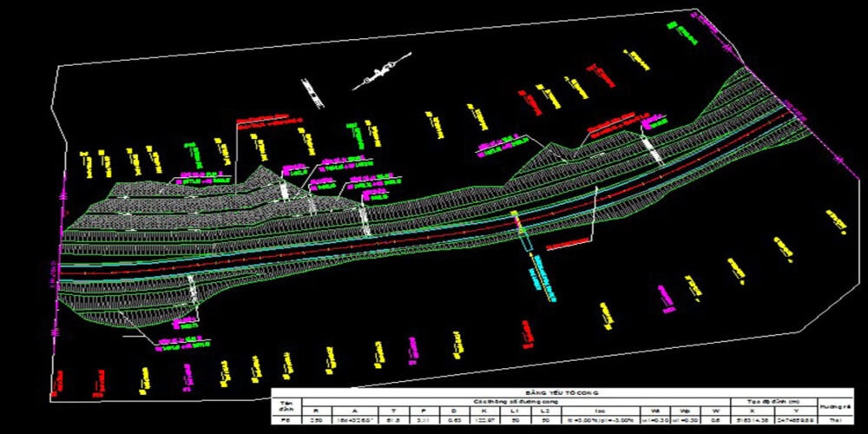Click the north arrow symbol

(380, 76)
